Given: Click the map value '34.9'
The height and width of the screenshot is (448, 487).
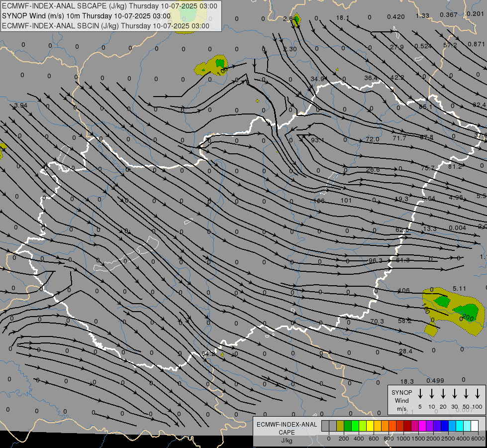Looking at the screenshot, I should click(x=317, y=79).
